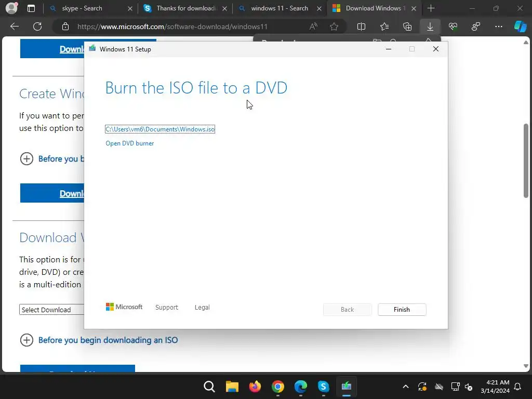Switch to windows 11 - Search tab
This screenshot has width=532, height=399.
click(x=279, y=8)
